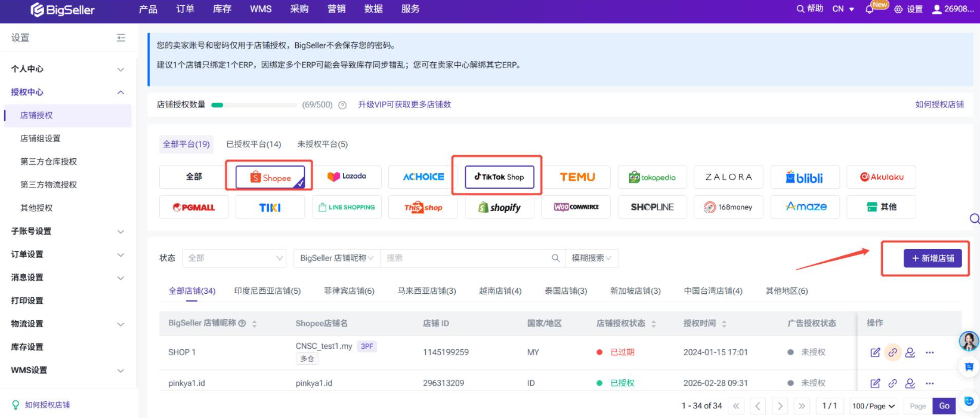Open the 100/Page page size dropdown
This screenshot has width=980, height=418.
873,406
